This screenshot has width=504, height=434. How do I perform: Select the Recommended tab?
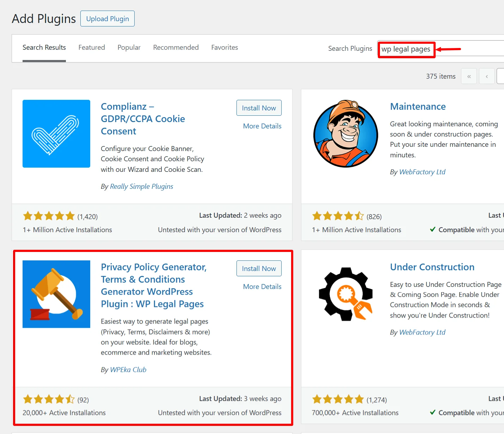(176, 48)
